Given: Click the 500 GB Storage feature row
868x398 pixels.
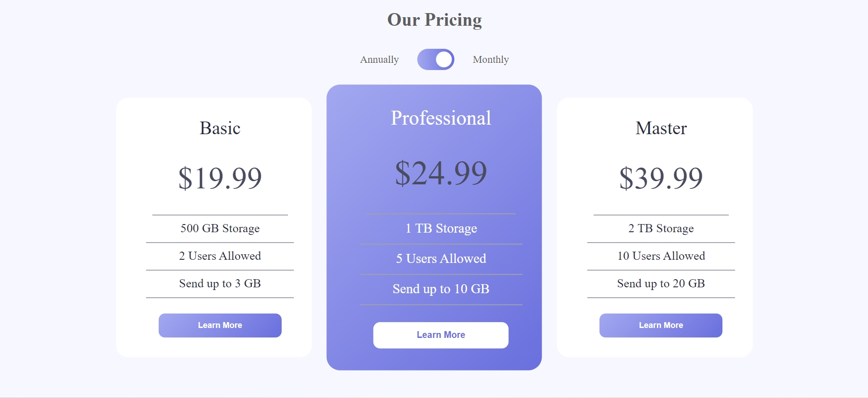Looking at the screenshot, I should click(220, 228).
